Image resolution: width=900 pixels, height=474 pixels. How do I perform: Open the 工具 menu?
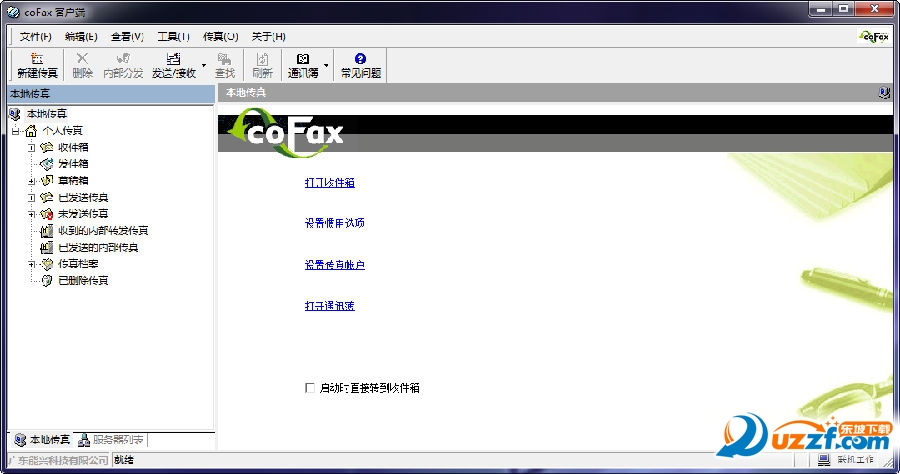click(x=173, y=37)
